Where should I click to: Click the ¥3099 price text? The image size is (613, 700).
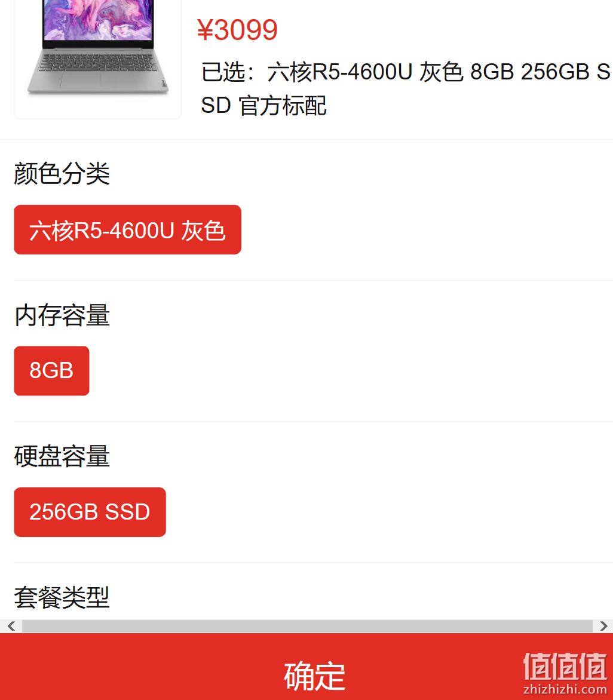click(x=238, y=30)
